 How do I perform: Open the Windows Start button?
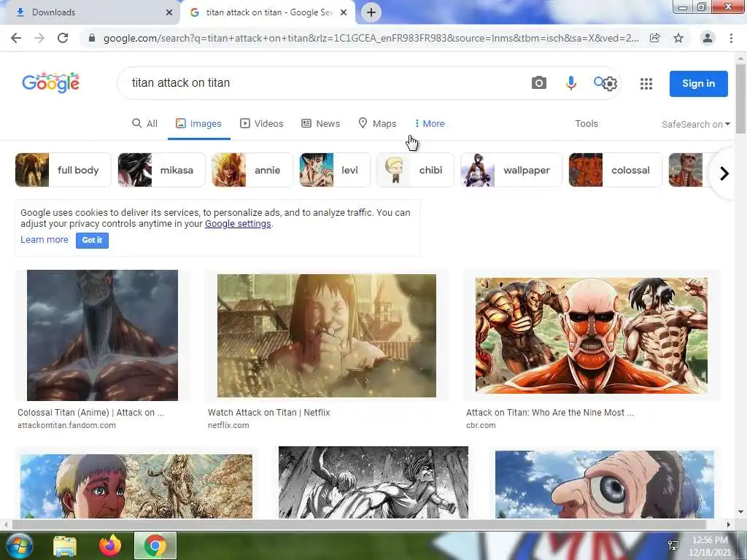coord(18,545)
